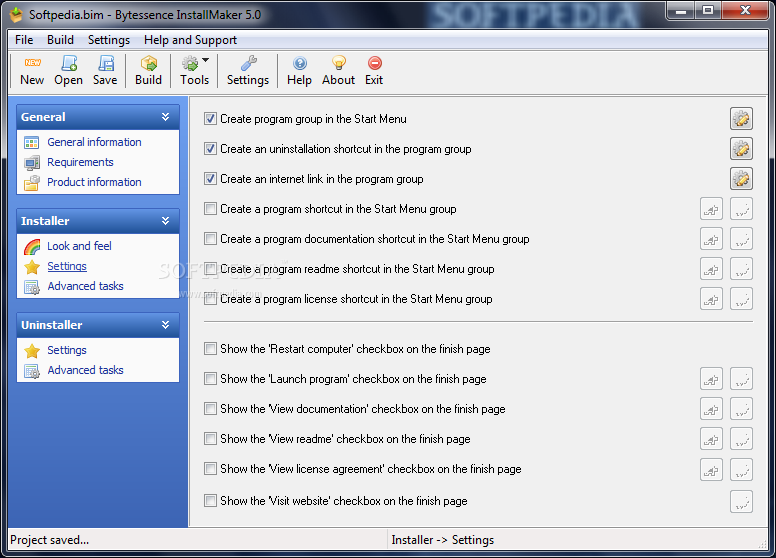Open Installer Advanced tasks page

coord(85,286)
